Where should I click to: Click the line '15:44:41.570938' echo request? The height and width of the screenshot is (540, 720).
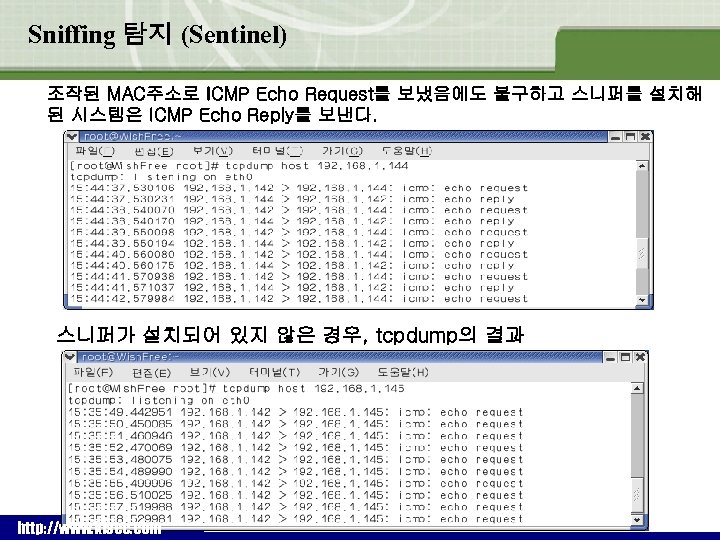point(299,277)
